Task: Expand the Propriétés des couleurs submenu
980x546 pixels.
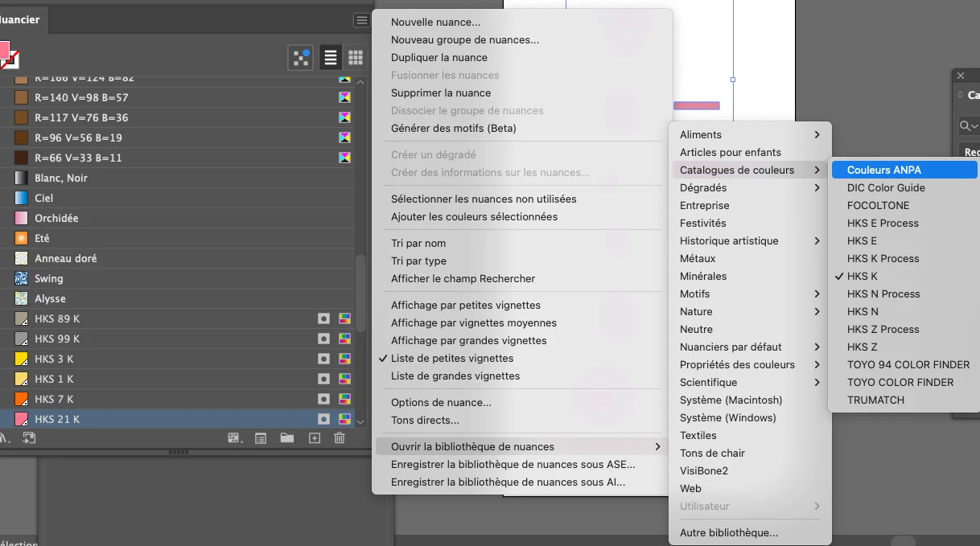Action: (750, 365)
